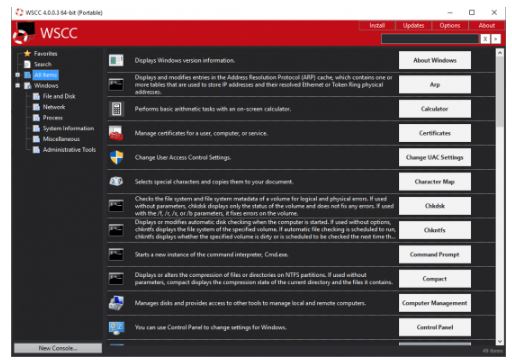Select Process category in tree
Image resolution: width=512 pixels, height=361 pixels.
pos(53,118)
